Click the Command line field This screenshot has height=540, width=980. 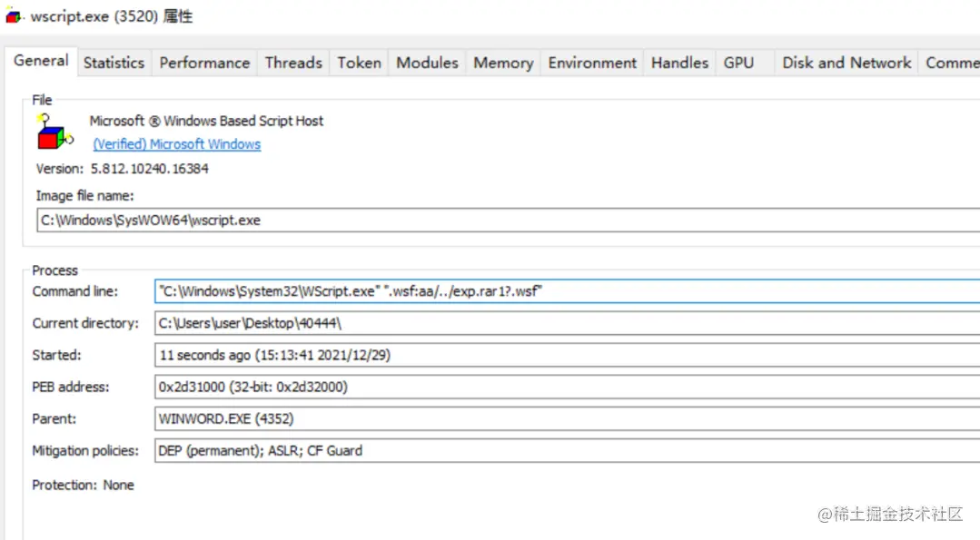568,291
